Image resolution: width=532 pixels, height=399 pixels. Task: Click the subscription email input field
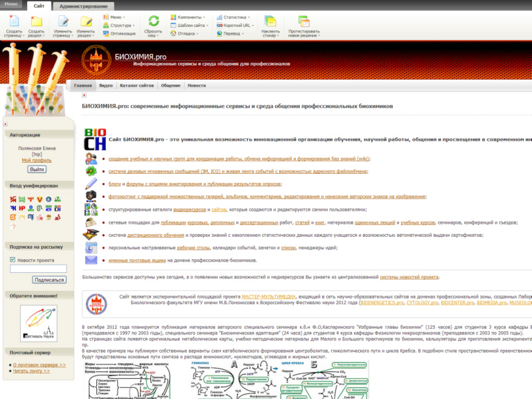pos(38,269)
